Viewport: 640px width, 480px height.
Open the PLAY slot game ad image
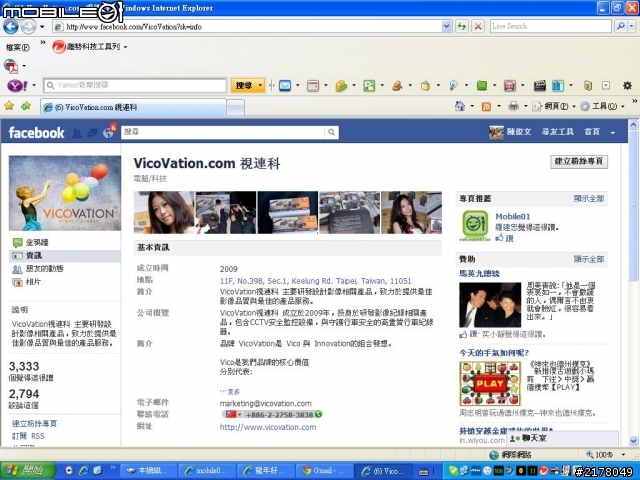(x=490, y=383)
